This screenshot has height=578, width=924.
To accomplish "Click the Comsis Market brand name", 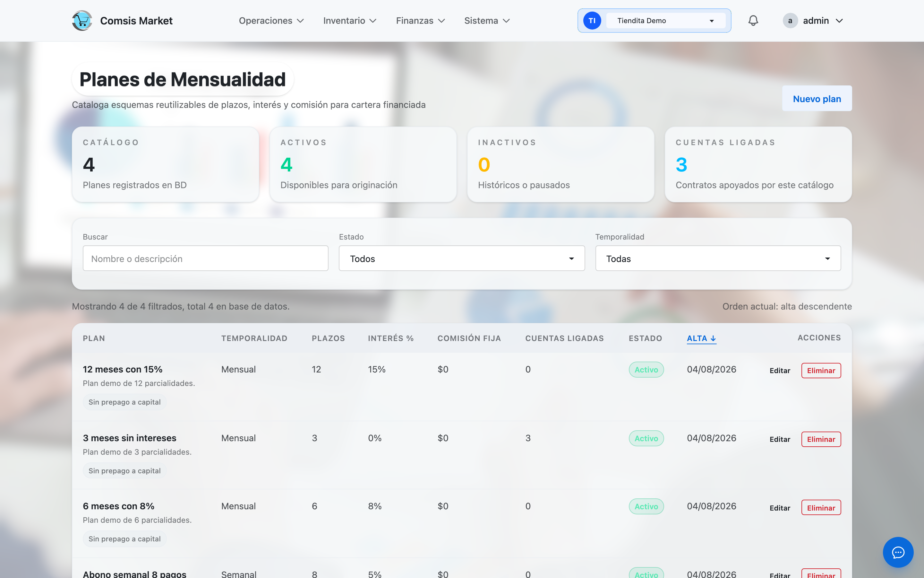I will pos(136,21).
